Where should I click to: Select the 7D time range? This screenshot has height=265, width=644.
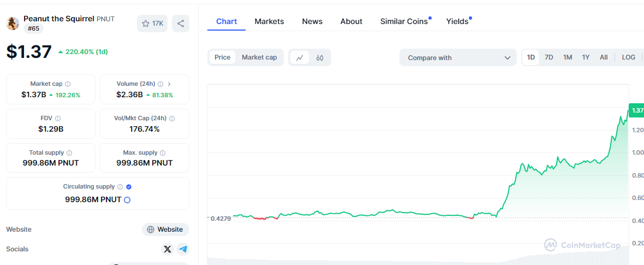point(548,57)
